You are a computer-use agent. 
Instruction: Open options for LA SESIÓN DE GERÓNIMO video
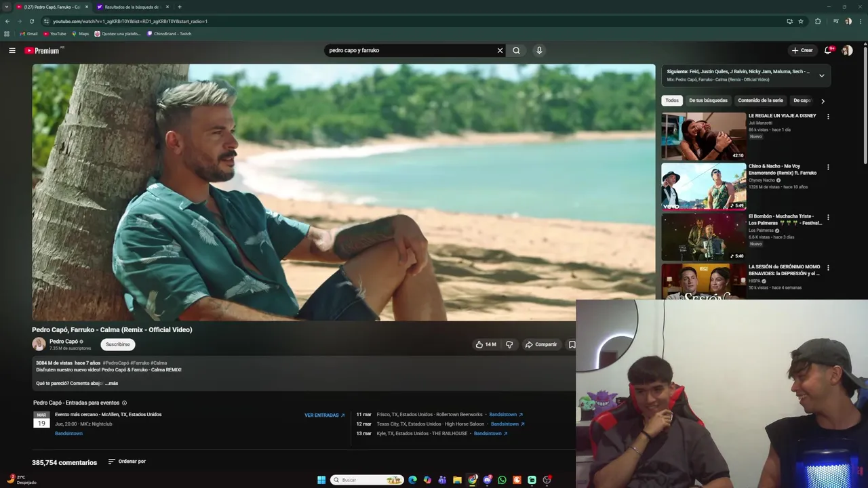click(x=828, y=268)
